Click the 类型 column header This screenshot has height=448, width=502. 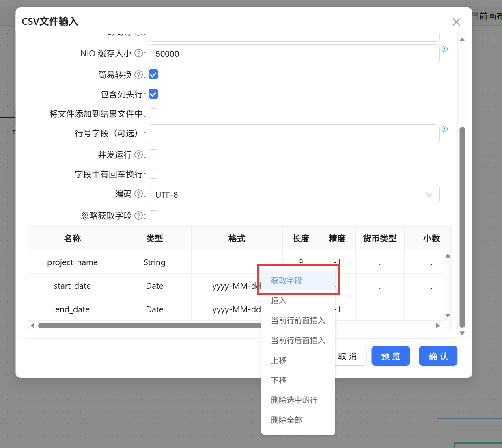pos(155,238)
